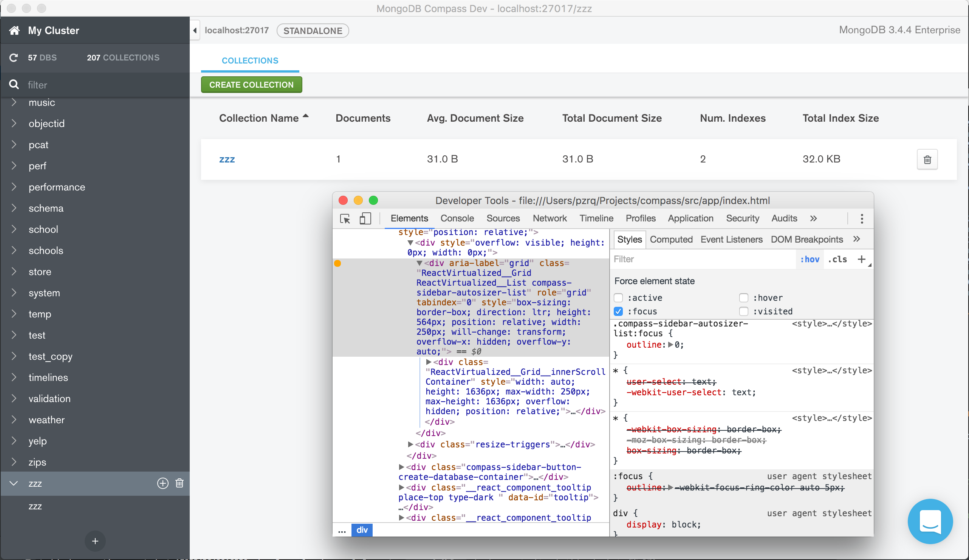969x560 pixels.
Task: Click the trash icon beside zzz database in sidebar
Action: pos(179,483)
